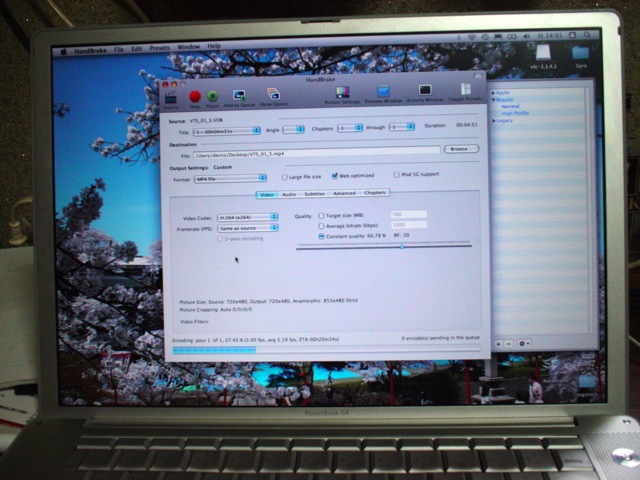Open the starting chapter dropdown after the Chapters label

point(350,128)
